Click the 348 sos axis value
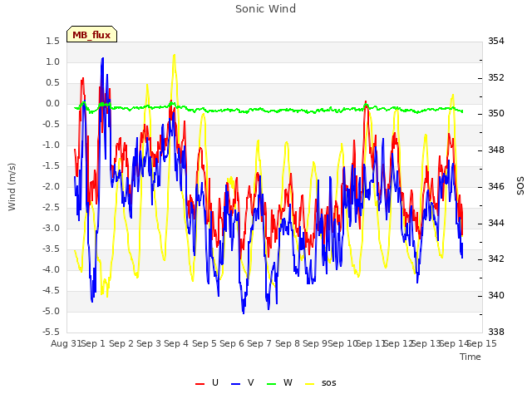Screen dimensions: 532x399 pyautogui.click(x=496, y=150)
